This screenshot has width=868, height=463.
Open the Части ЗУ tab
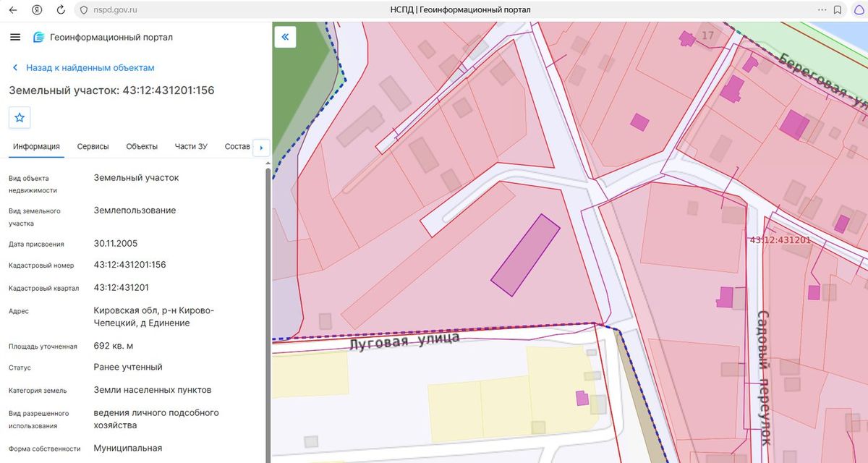pyautogui.click(x=191, y=146)
